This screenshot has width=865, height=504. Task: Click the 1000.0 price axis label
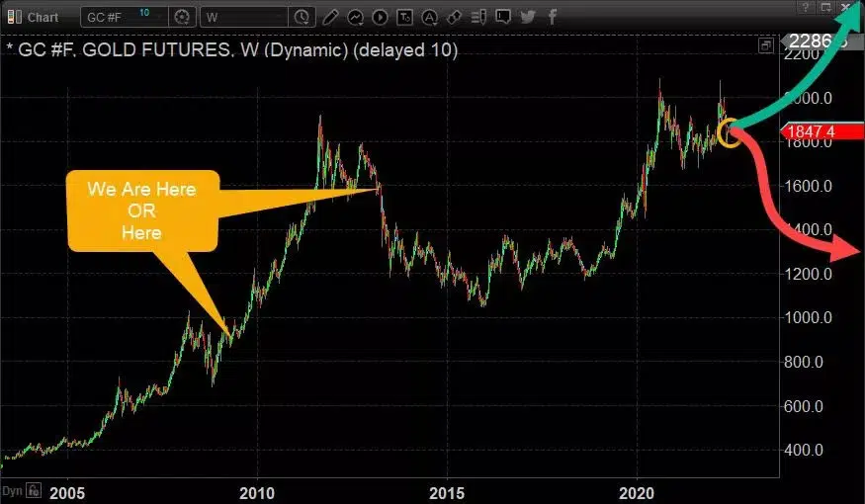tap(809, 317)
